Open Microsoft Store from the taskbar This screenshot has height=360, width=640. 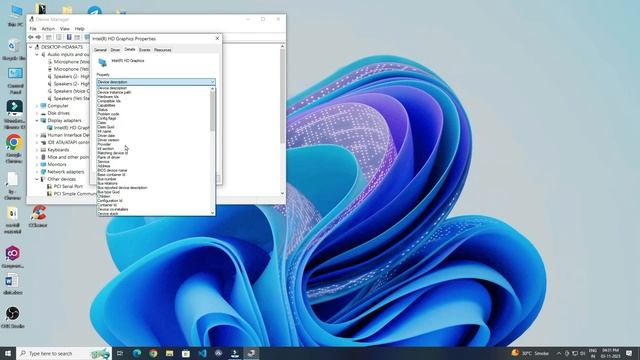click(186, 353)
